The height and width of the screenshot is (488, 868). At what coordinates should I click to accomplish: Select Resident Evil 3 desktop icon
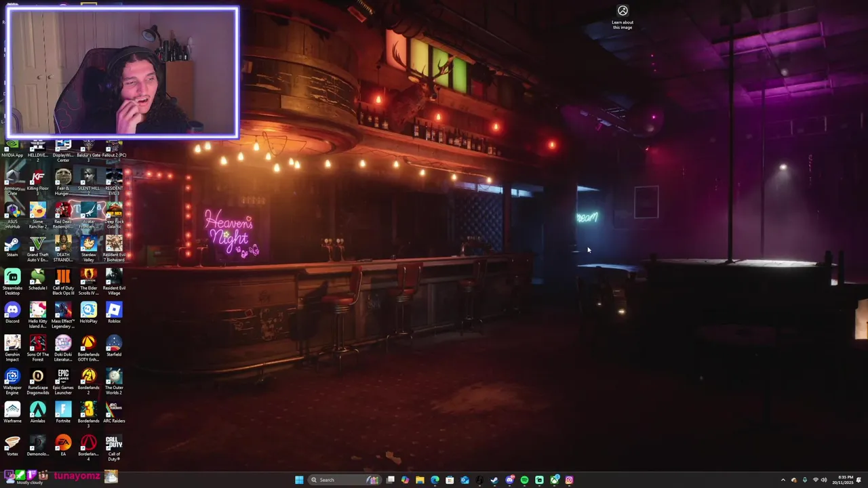(x=114, y=182)
